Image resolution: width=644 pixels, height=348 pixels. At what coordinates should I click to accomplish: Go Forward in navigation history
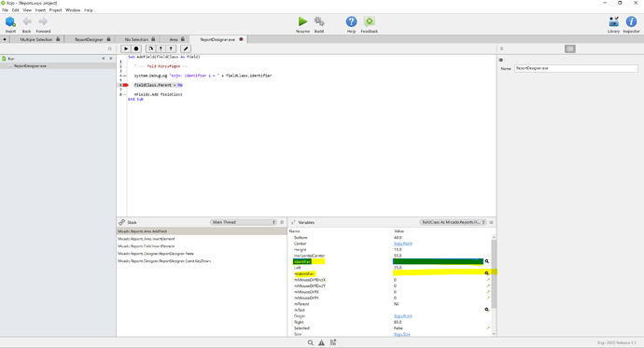43,21
